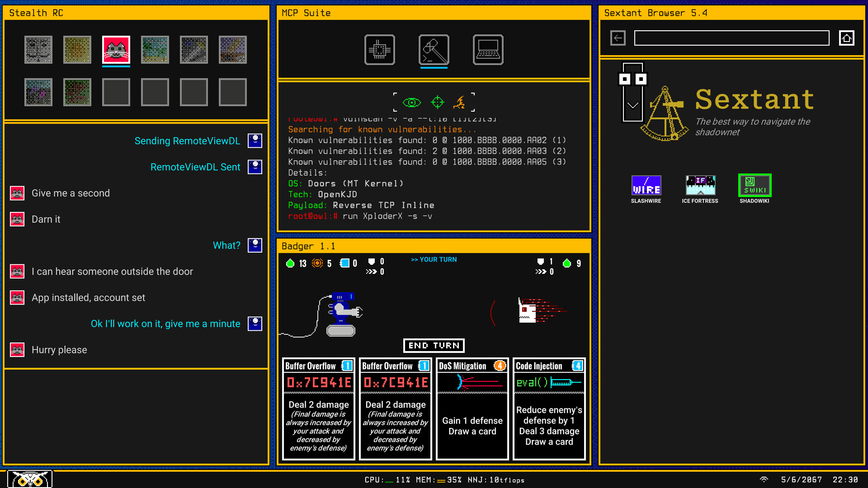The width and height of the screenshot is (868, 488).
Task: Click the owl logo in the taskbar
Action: pyautogui.click(x=30, y=478)
